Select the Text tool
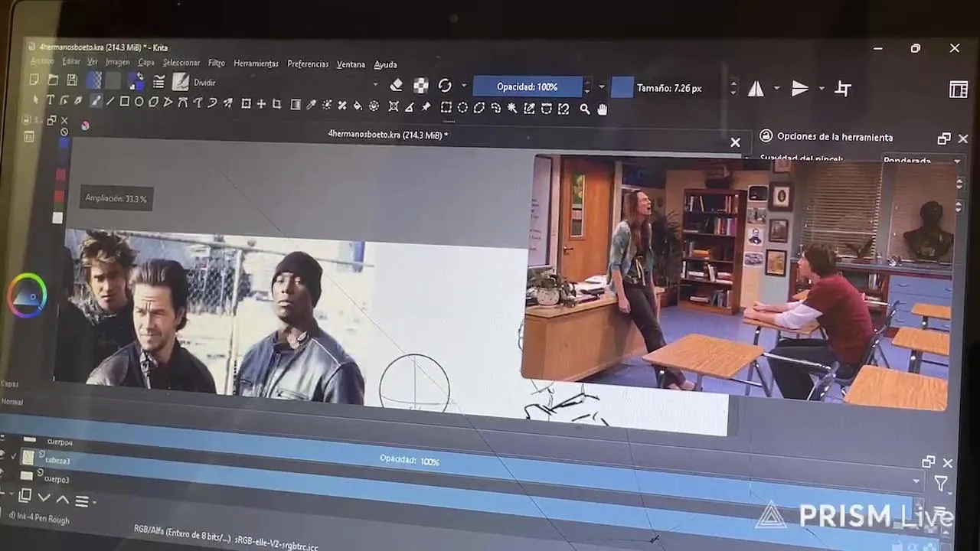Screen dimensions: 980x551 (51, 100)
